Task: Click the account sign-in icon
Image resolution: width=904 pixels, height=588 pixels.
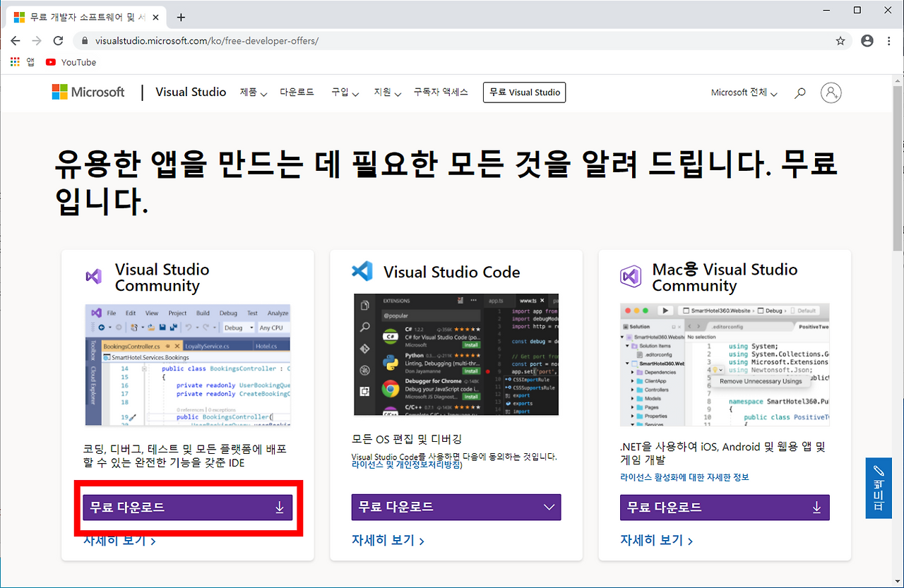Action: (x=831, y=92)
